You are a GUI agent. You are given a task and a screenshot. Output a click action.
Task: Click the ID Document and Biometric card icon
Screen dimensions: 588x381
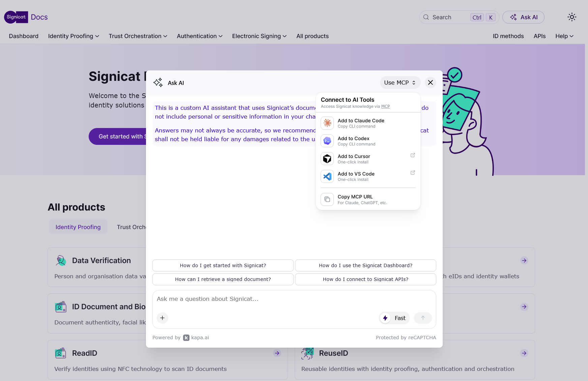click(61, 307)
